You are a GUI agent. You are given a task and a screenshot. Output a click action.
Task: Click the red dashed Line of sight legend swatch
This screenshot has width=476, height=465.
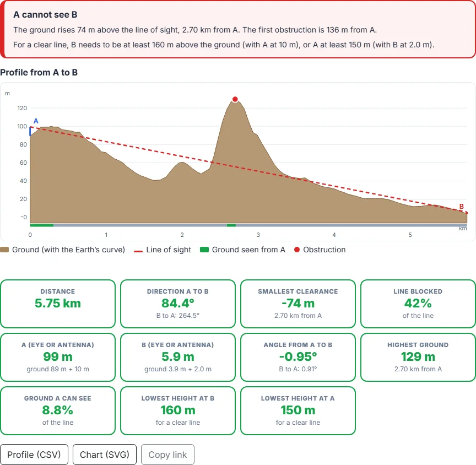(x=138, y=251)
